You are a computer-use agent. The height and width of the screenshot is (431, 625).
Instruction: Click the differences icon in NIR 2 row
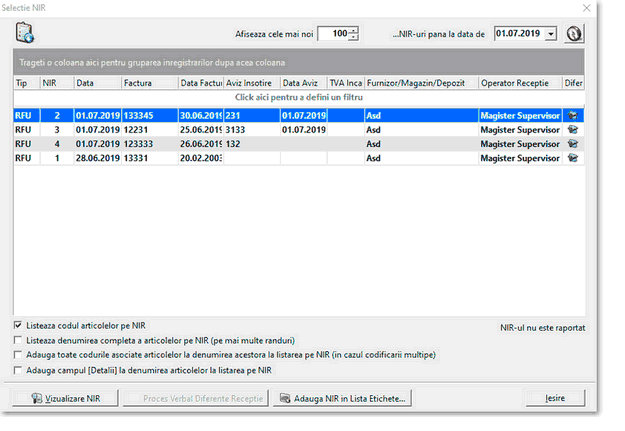tap(573, 116)
